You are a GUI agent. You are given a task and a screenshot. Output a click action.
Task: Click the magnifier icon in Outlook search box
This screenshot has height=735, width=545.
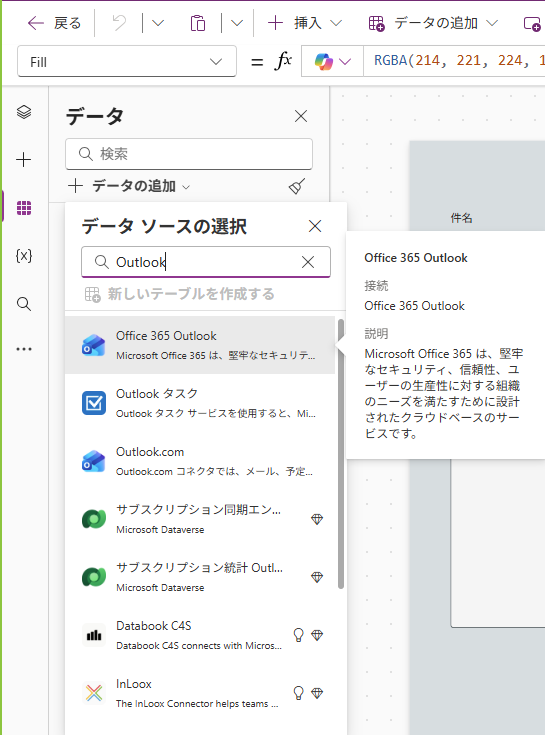pyautogui.click(x=101, y=262)
